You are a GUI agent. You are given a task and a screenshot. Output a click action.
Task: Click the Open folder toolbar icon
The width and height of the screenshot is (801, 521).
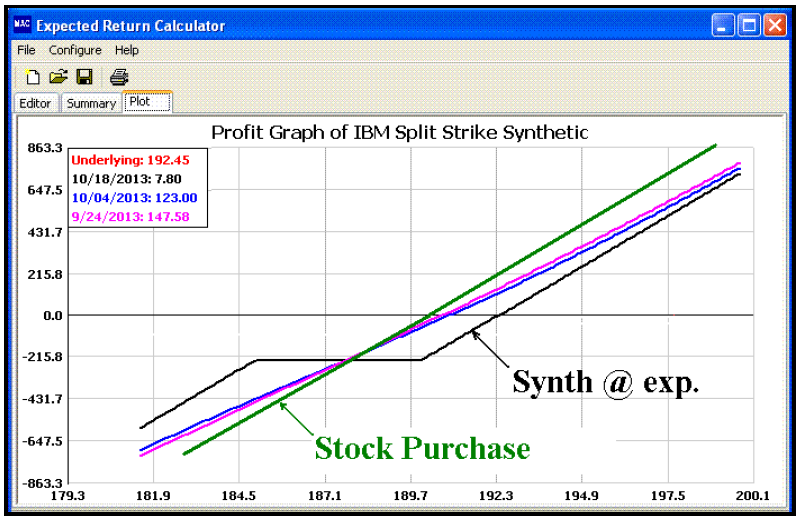(58, 77)
